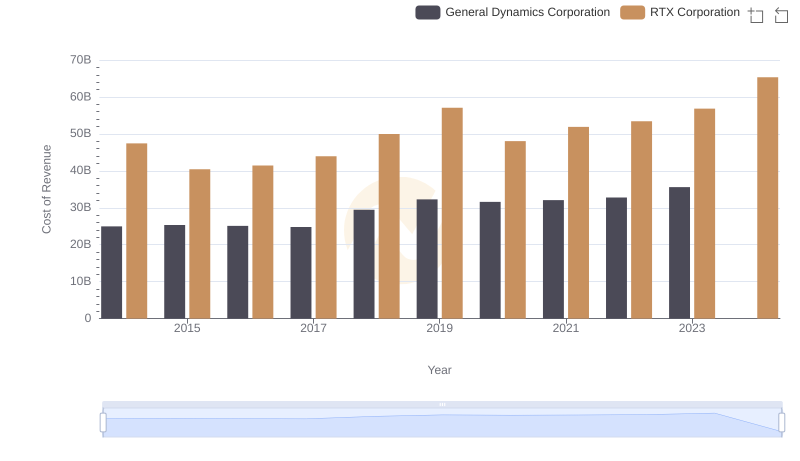The height and width of the screenshot is (461, 800).
Task: Select the General Dynamics bar for 2020
Action: [x=490, y=260]
